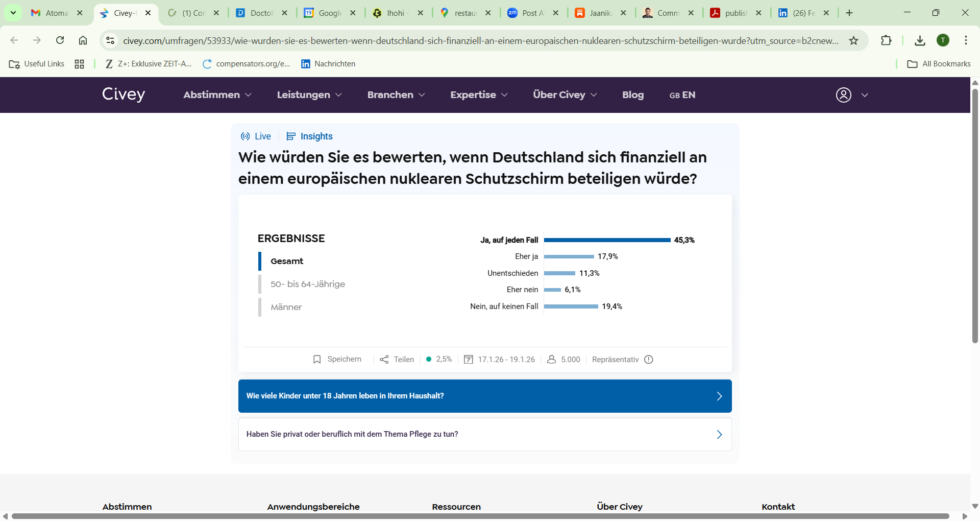Open the Blog menu item
Image resolution: width=980 pixels, height=521 pixels.
pyautogui.click(x=633, y=95)
